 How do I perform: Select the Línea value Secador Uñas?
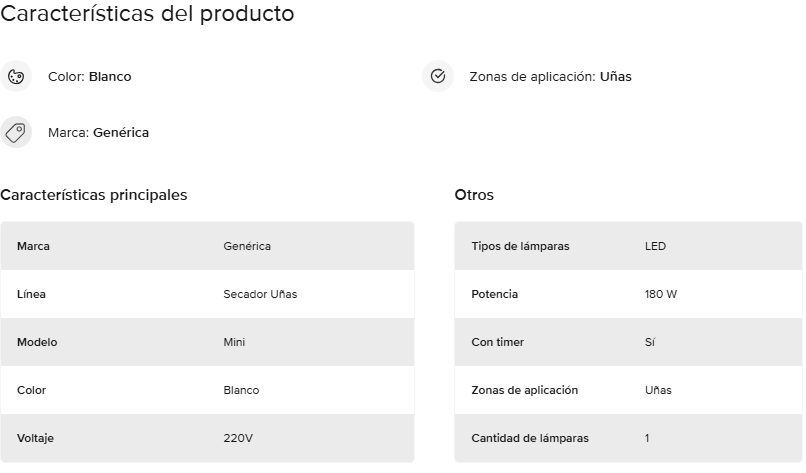[260, 294]
